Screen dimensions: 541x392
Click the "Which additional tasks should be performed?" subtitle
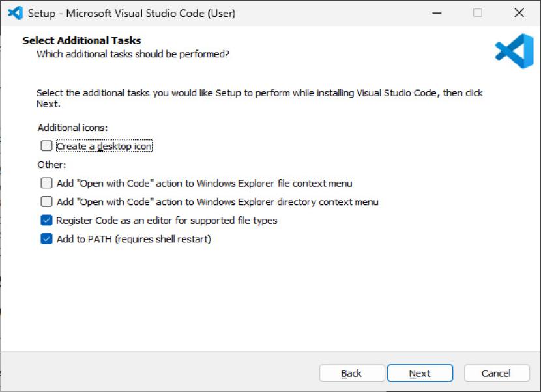coord(132,54)
